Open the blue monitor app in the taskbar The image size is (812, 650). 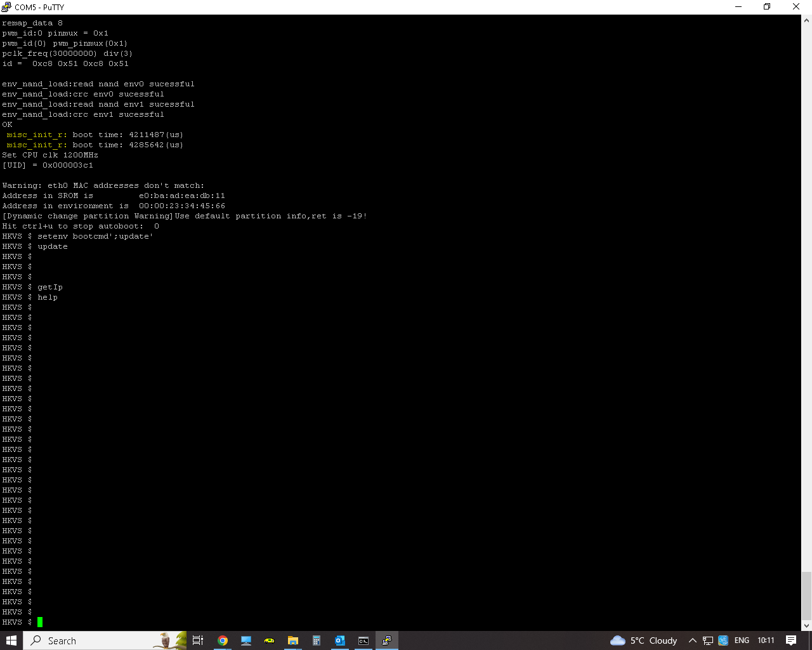pyautogui.click(x=246, y=640)
